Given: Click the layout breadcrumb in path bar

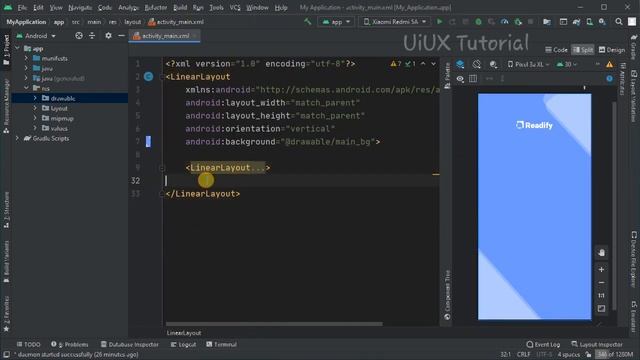Looking at the screenshot, I should 132,22.
